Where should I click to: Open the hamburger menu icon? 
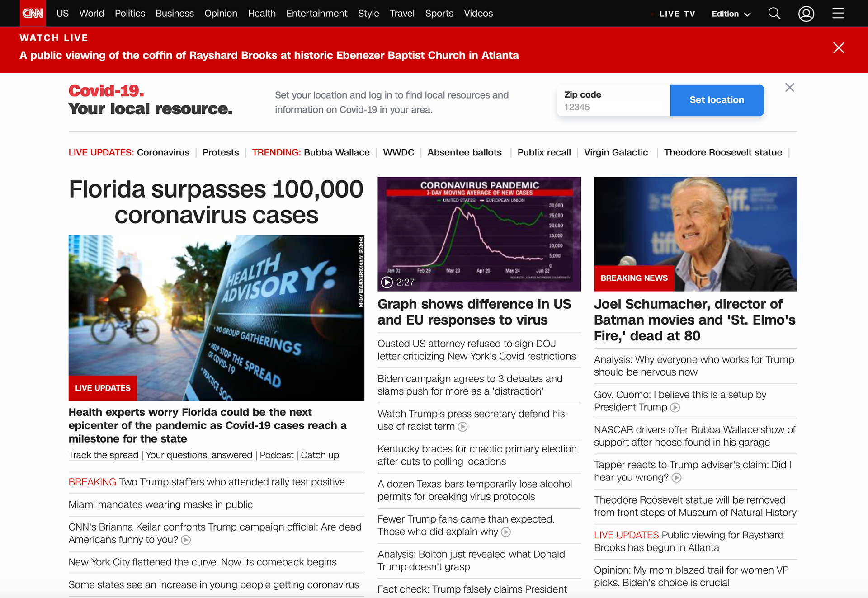coord(838,14)
